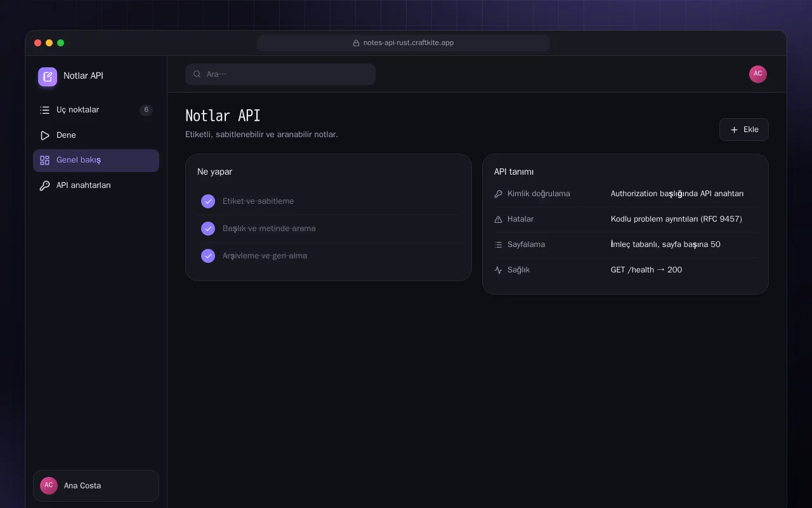Open the AC avatar in the top bar
812x508 pixels.
click(758, 74)
